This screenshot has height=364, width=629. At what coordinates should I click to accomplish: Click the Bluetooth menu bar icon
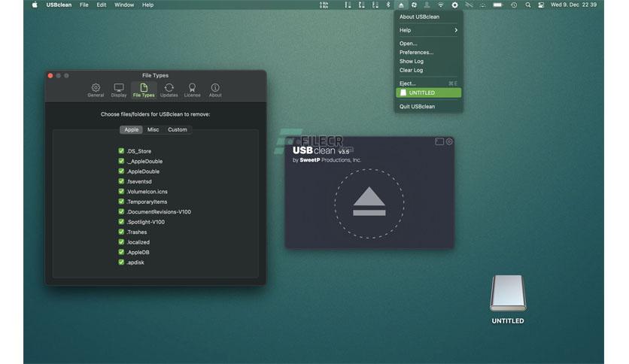coord(388,5)
